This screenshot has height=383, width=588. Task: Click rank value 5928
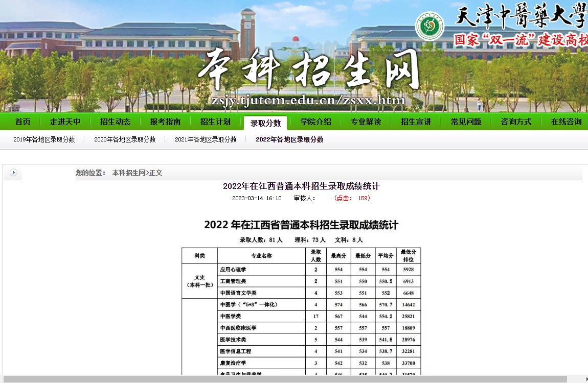(x=409, y=270)
